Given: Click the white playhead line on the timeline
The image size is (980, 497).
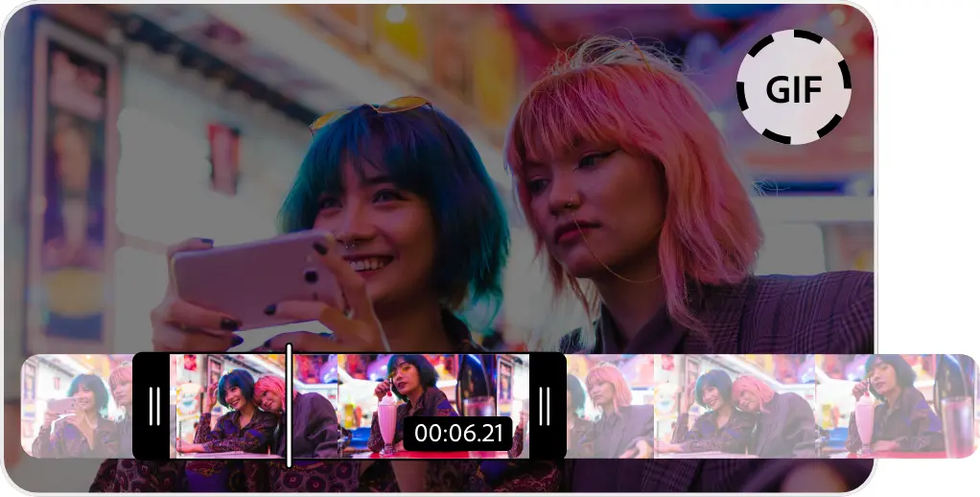Looking at the screenshot, I should tap(289, 405).
